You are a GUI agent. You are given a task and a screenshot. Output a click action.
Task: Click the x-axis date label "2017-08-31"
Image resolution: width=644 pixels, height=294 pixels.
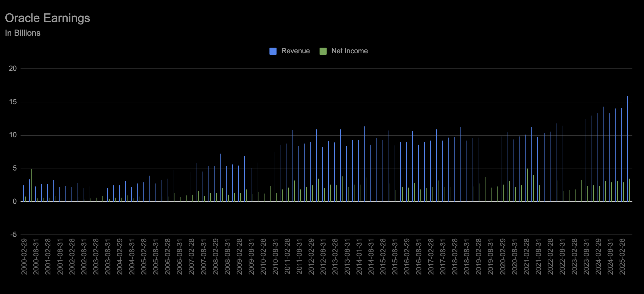tap(443, 257)
